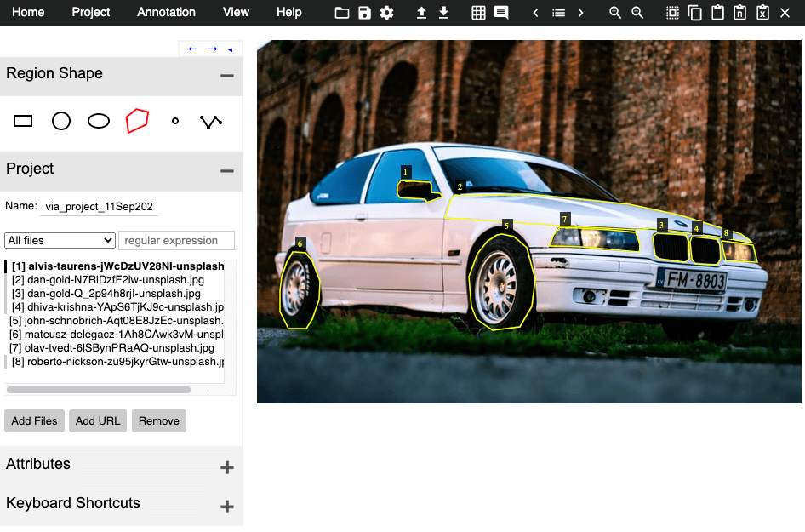
Task: Select the circle region shape
Action: (x=61, y=121)
